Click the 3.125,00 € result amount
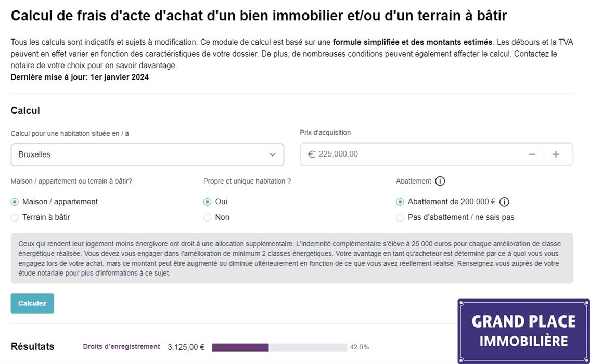 point(186,347)
